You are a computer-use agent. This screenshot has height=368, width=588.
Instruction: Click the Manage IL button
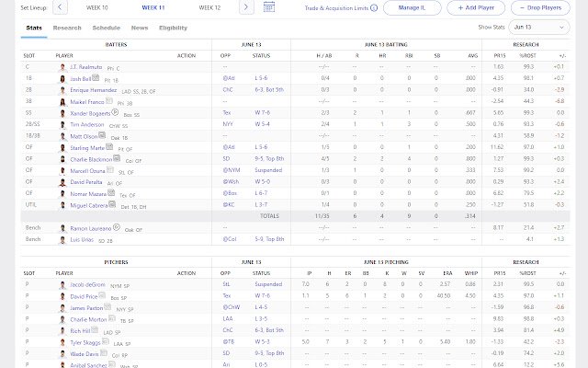click(x=413, y=7)
